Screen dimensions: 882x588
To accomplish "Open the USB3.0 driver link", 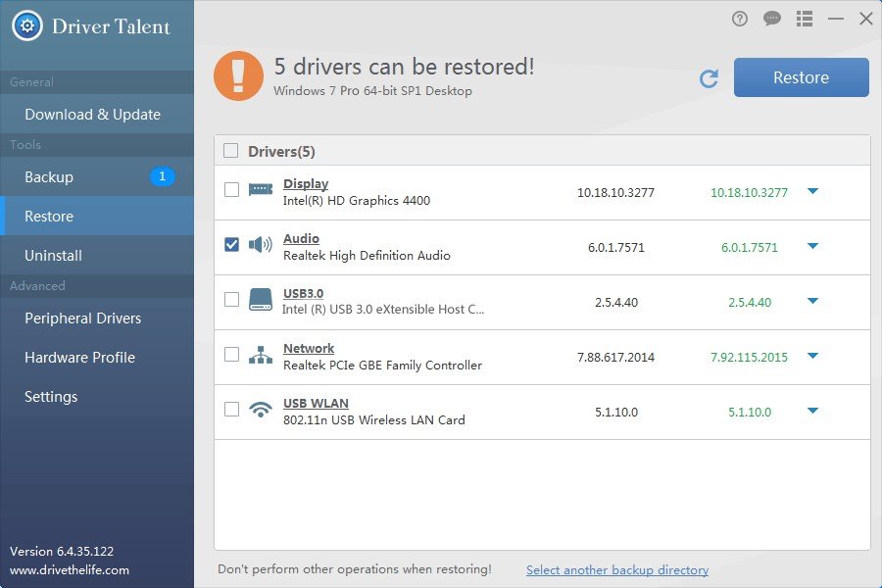I will (303, 294).
